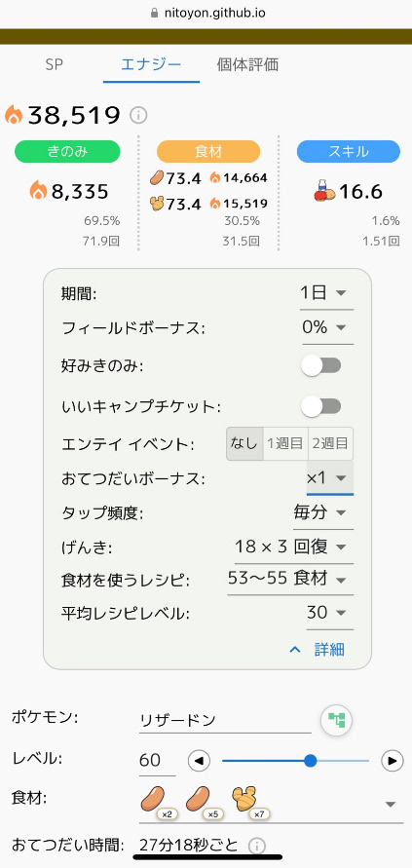Click the info icon beside 27分18秒ごと
Image resolution: width=412 pixels, height=868 pixels.
pyautogui.click(x=257, y=847)
